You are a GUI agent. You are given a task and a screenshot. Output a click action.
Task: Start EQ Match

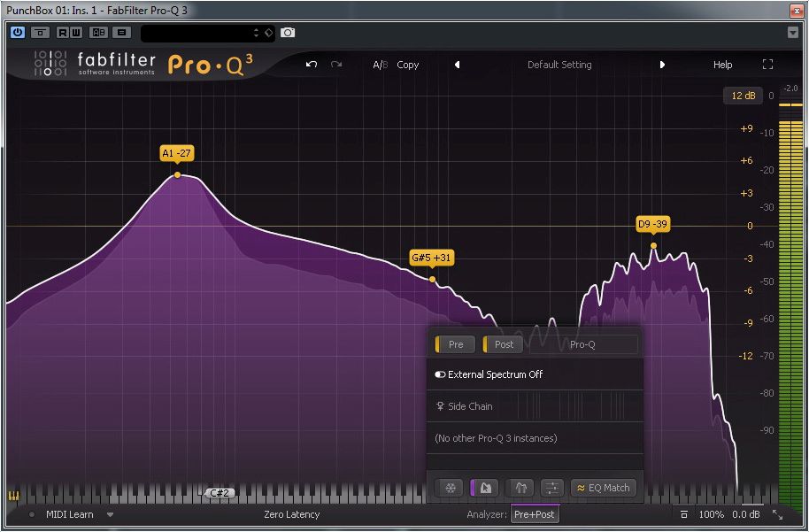(603, 488)
